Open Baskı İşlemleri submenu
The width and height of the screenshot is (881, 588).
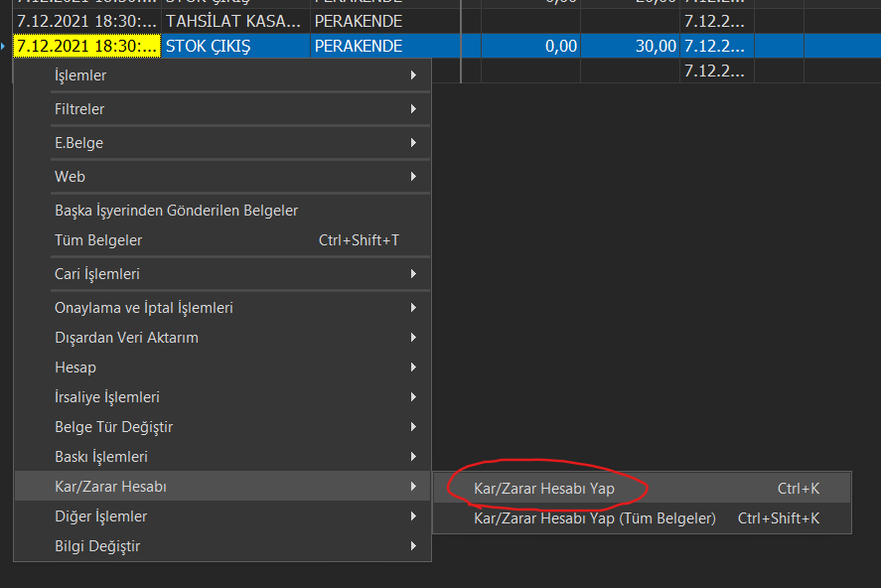point(100,457)
